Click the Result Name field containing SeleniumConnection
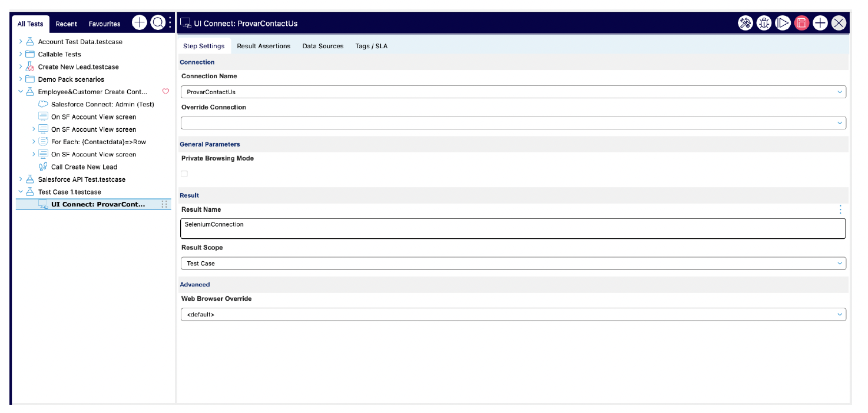This screenshot has height=413, width=868. tap(513, 228)
